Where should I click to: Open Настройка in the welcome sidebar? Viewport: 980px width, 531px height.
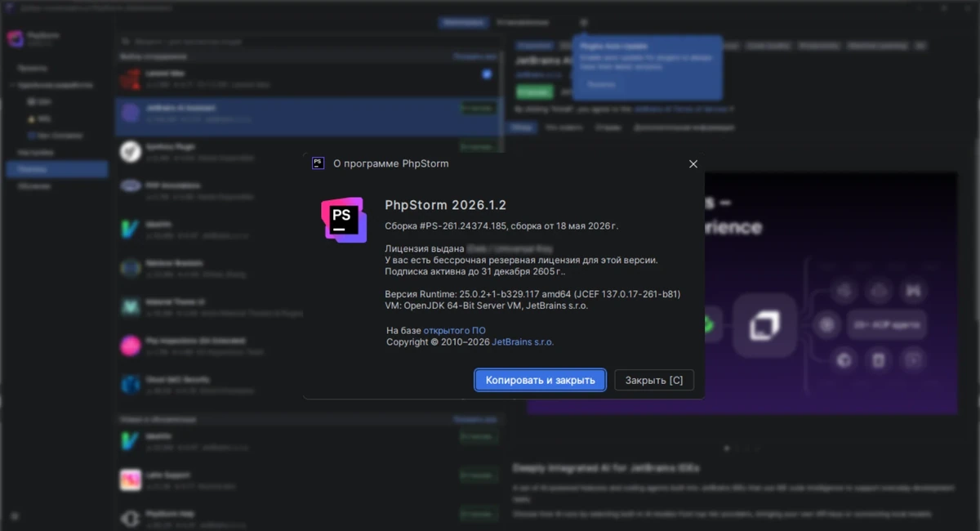[35, 153]
